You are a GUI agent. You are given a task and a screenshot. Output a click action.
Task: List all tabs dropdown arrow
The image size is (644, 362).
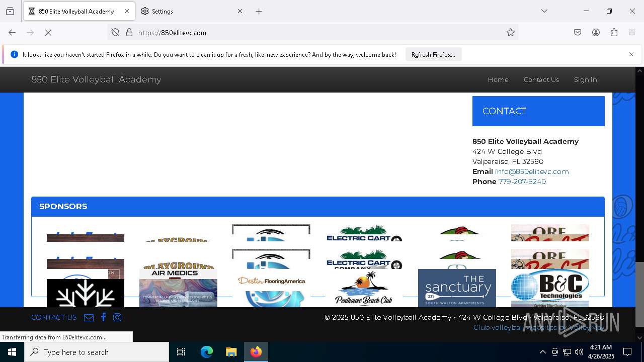click(544, 11)
